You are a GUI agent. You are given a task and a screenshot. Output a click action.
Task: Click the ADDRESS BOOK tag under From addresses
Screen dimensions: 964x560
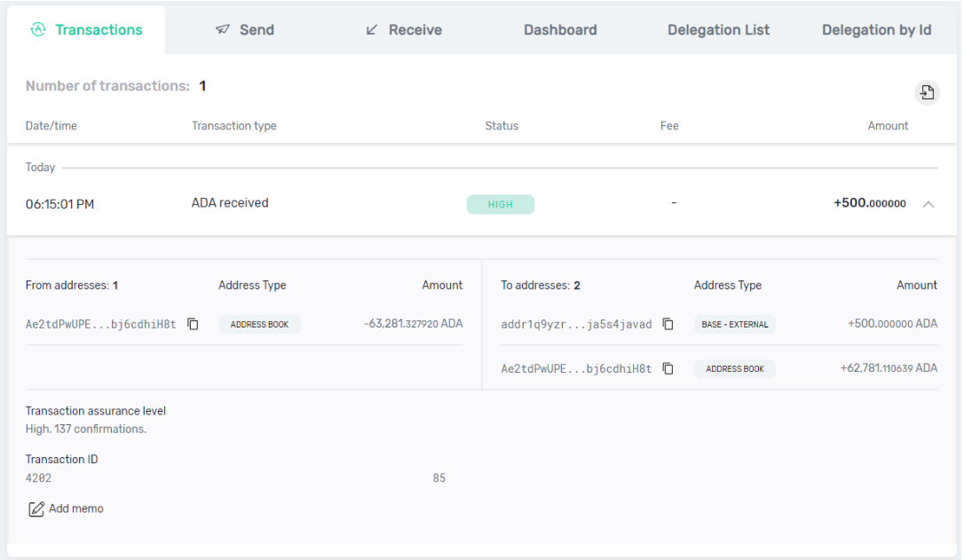coord(259,325)
